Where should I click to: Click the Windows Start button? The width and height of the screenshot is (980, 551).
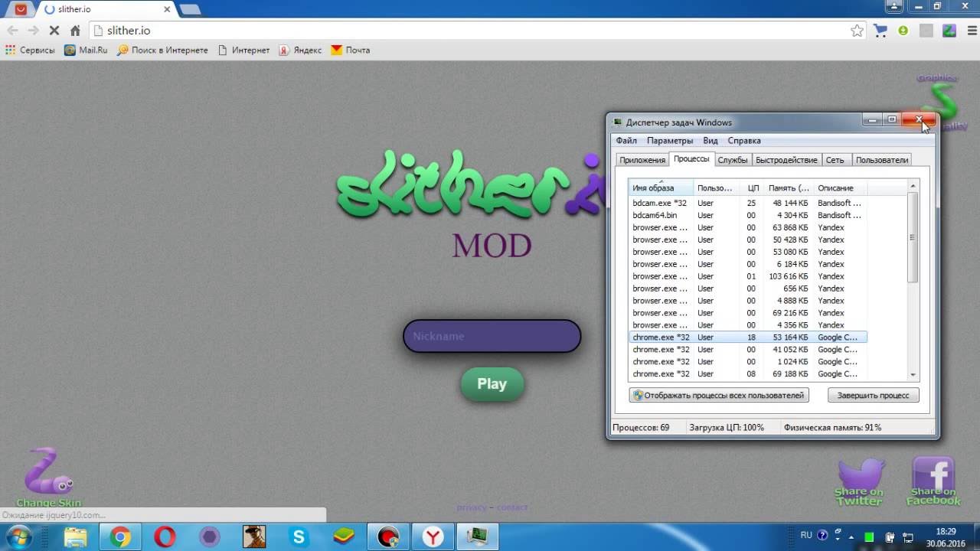pyautogui.click(x=18, y=536)
